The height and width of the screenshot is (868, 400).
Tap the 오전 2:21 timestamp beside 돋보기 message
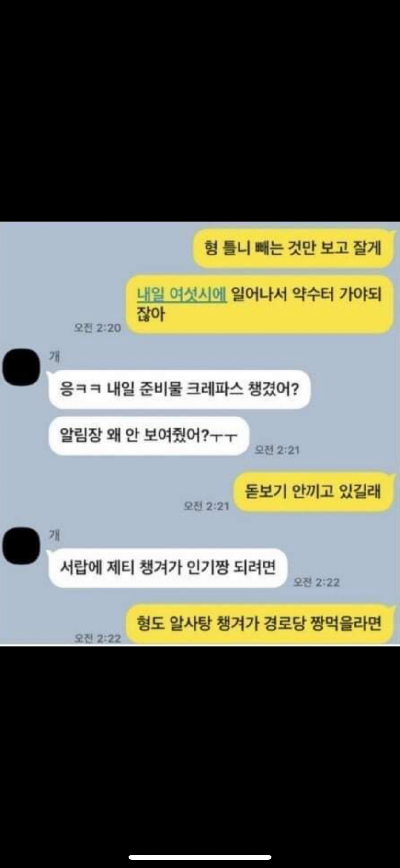[x=206, y=506]
